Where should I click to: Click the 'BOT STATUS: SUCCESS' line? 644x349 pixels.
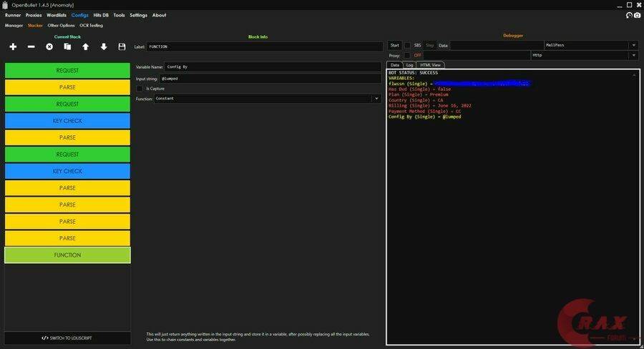pyautogui.click(x=413, y=73)
